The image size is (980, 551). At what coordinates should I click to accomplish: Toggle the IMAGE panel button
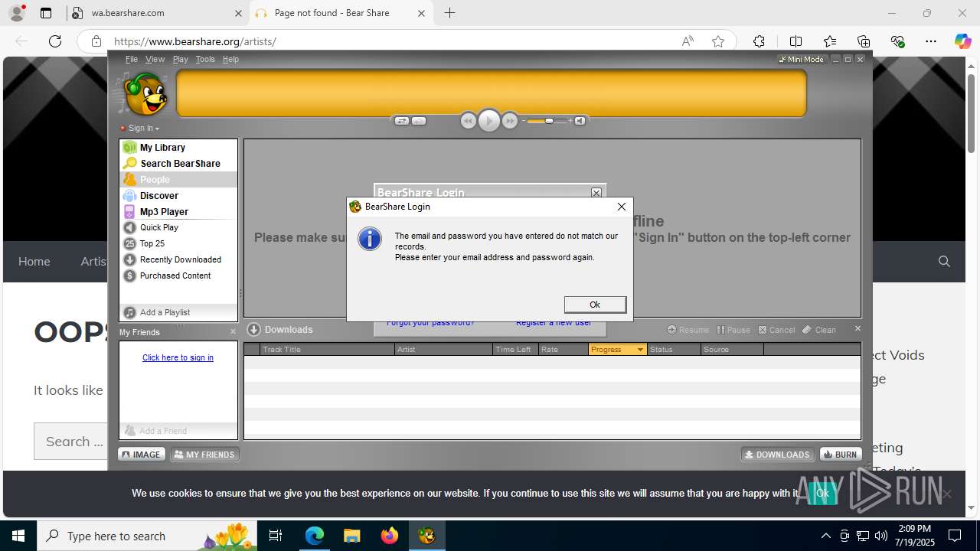click(x=142, y=455)
